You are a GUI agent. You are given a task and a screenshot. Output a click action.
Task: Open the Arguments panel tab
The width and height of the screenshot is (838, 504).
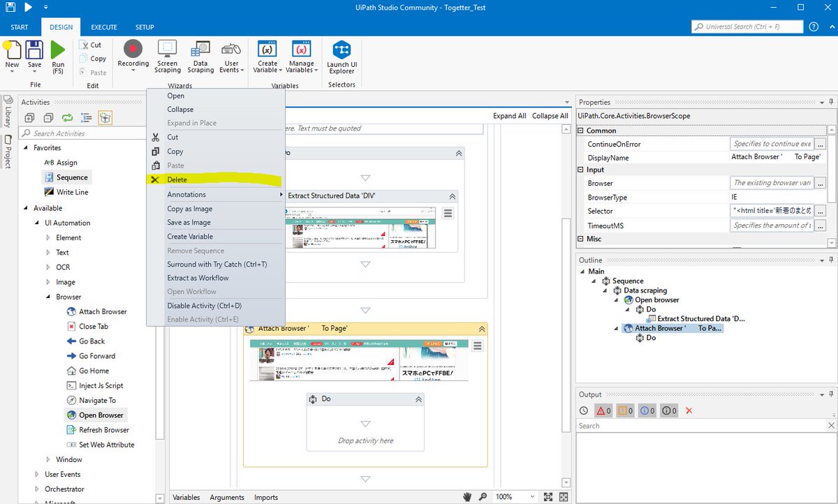pyautogui.click(x=227, y=497)
